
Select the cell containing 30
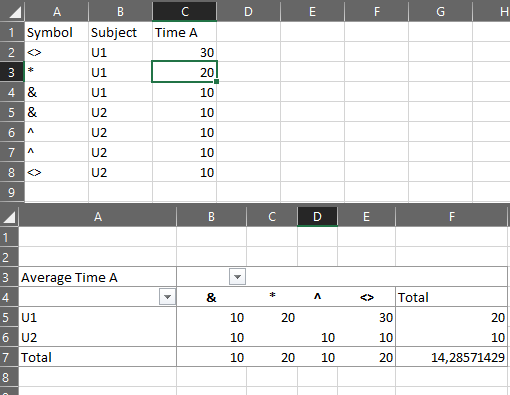[184, 52]
